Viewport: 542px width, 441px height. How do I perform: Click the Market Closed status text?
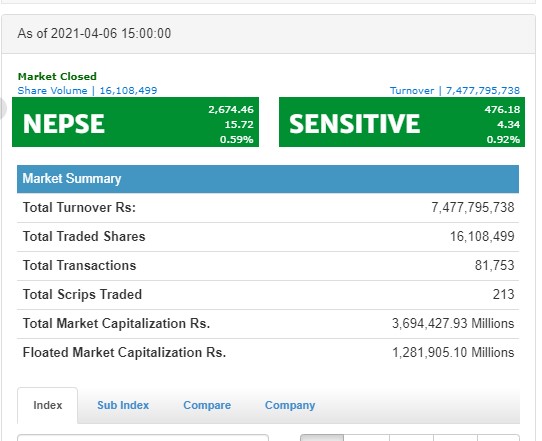(x=57, y=76)
